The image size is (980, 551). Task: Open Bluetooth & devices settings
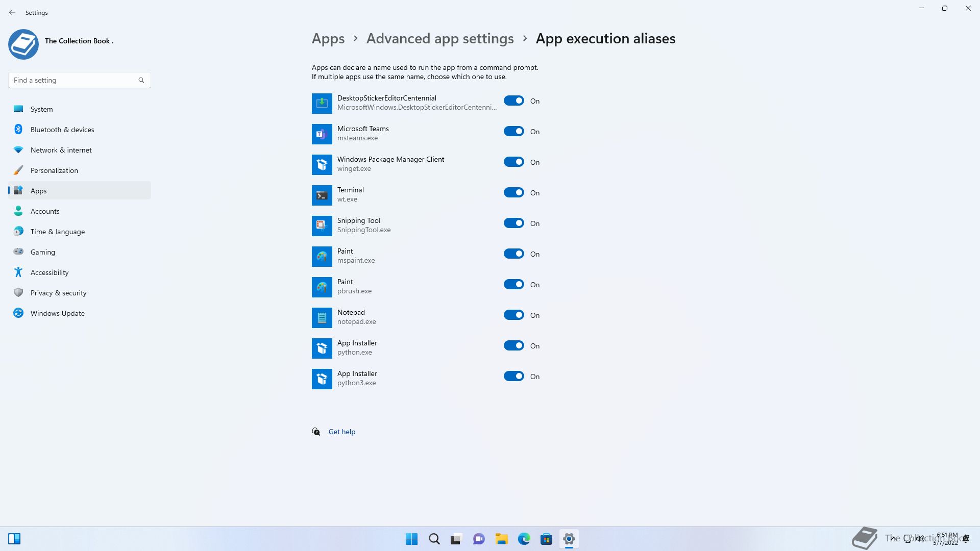coord(62,130)
